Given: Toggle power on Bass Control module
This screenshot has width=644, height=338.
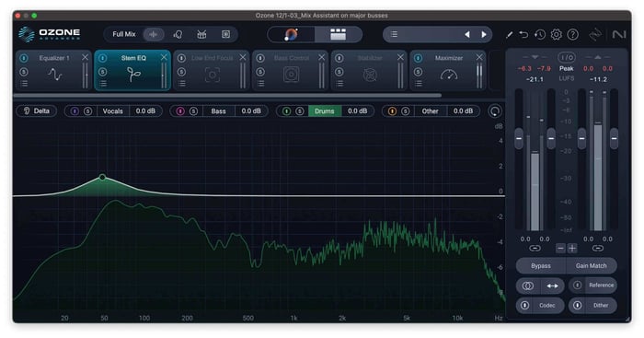Looking at the screenshot, I should 260,58.
